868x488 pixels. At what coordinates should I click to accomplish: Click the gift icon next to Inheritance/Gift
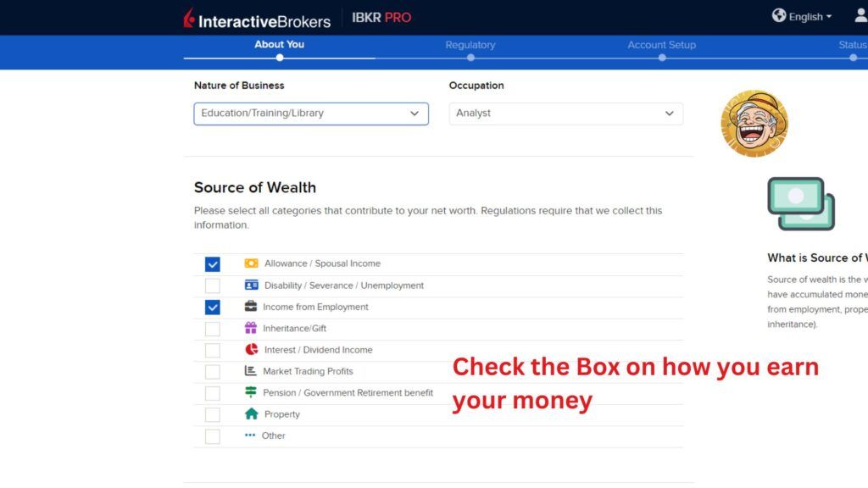251,328
